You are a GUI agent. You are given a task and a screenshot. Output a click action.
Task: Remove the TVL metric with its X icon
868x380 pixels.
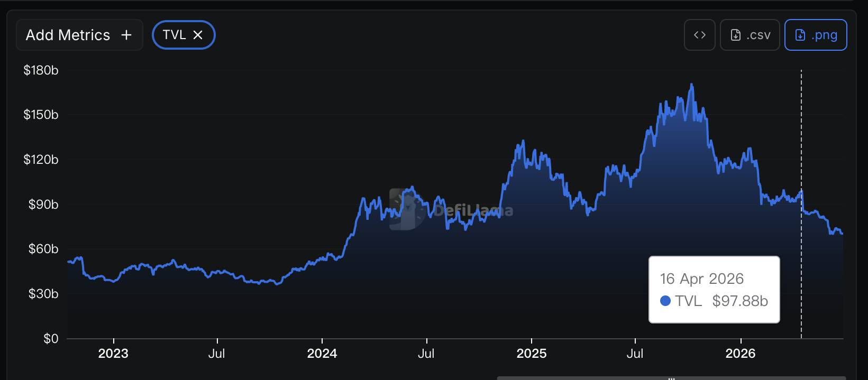coord(198,35)
